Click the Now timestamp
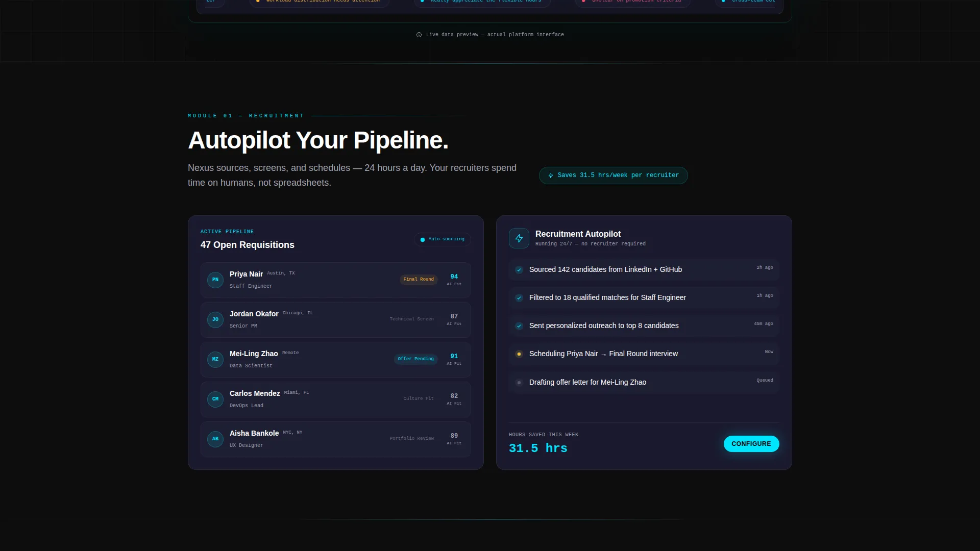This screenshot has width=980, height=551. 769,352
